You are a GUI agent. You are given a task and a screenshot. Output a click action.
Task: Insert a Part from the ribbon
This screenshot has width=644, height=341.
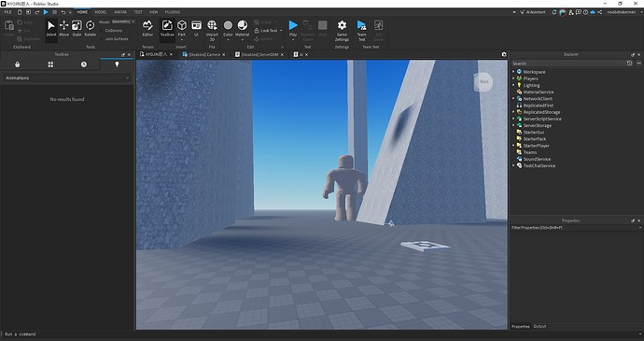182,28
